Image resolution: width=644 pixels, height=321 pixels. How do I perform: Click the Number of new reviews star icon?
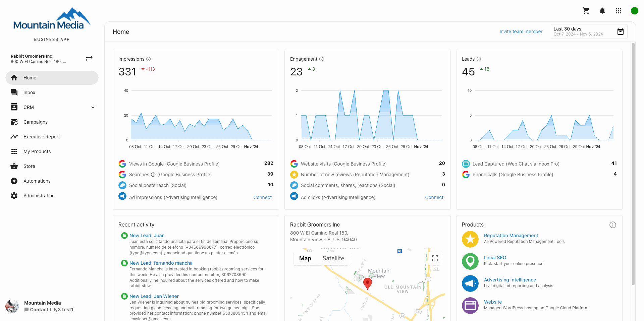pyautogui.click(x=294, y=175)
